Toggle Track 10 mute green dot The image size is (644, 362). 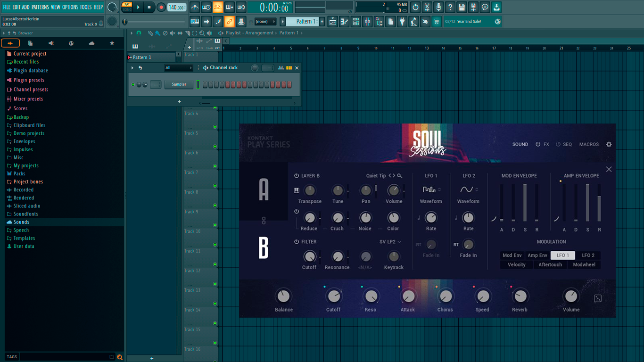pos(215,245)
